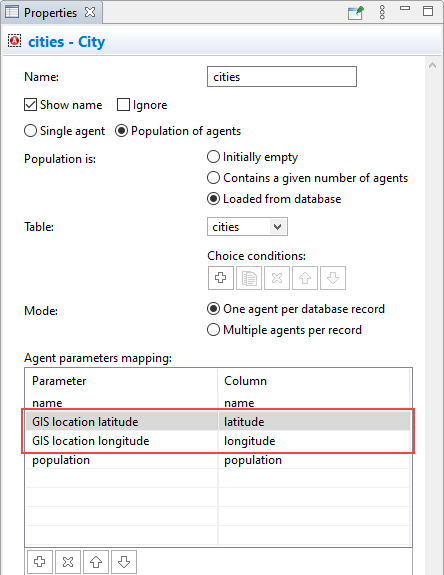The width and height of the screenshot is (444, 575).
Task: Move parameter mapping row down
Action: point(124,561)
